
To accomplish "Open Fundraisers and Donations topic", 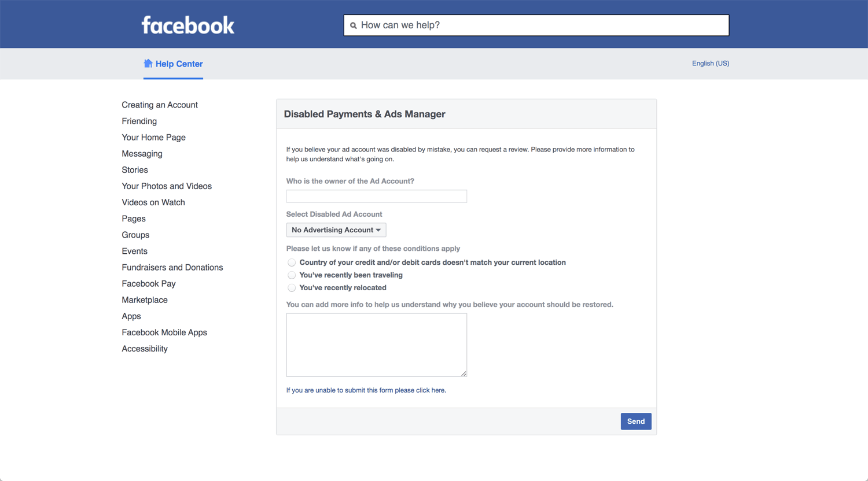I will coord(172,267).
